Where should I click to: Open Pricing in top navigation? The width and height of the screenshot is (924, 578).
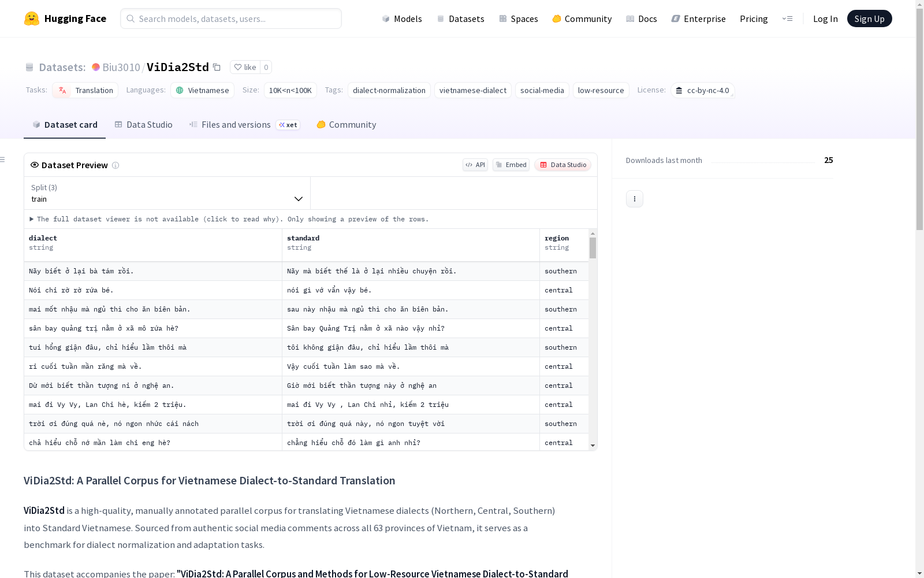coord(754,18)
